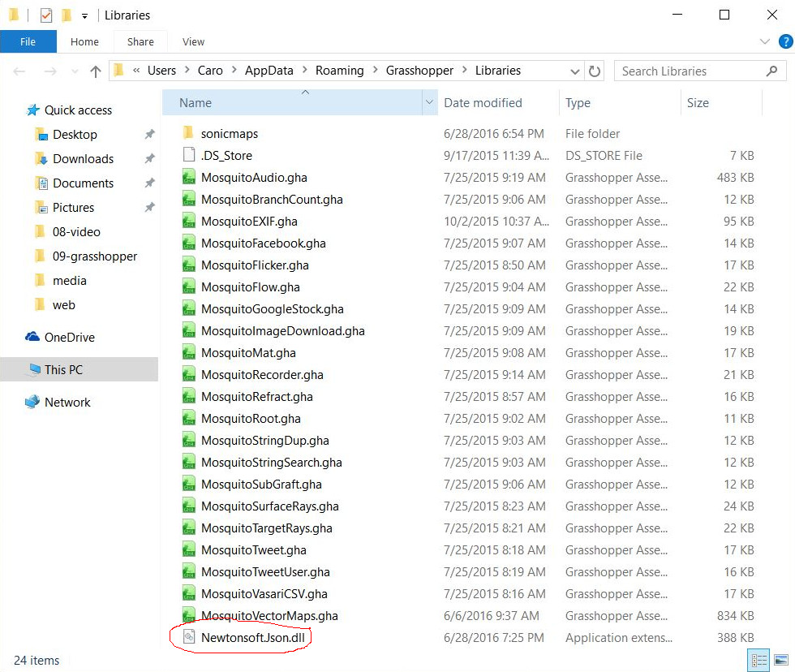795x672 pixels.
Task: Click AppData in the address breadcrumb
Action: click(269, 71)
